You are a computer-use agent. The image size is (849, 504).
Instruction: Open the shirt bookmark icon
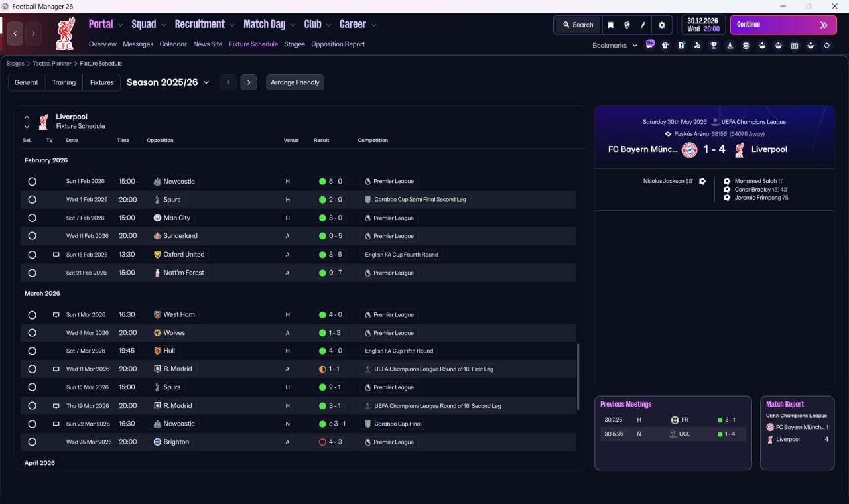(665, 46)
